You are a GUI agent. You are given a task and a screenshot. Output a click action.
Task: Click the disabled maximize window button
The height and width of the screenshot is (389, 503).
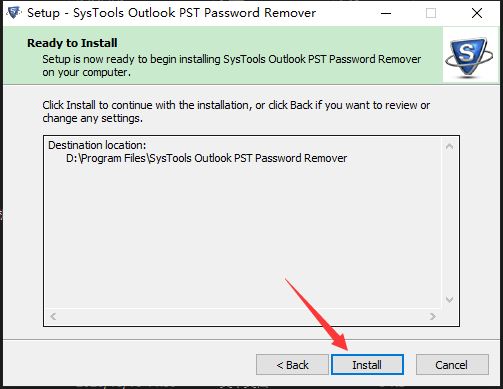[431, 13]
